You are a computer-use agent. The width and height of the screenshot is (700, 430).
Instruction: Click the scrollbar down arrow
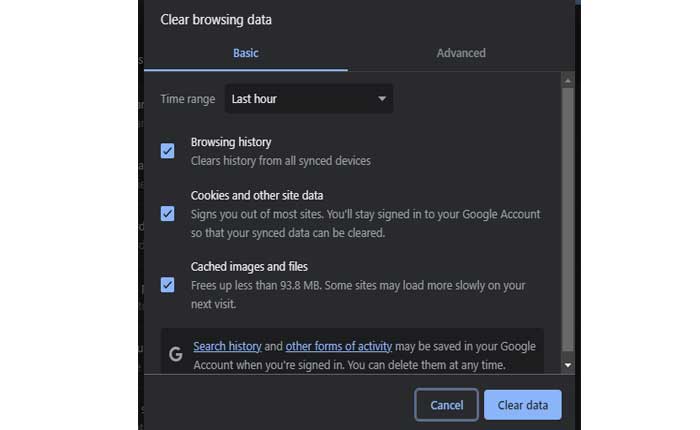pyautogui.click(x=568, y=366)
